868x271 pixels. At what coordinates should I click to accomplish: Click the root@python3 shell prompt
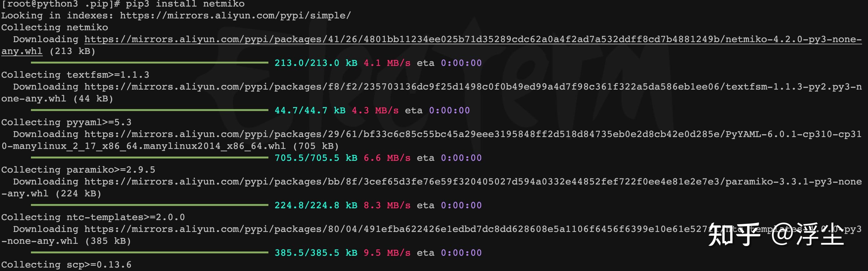point(61,4)
